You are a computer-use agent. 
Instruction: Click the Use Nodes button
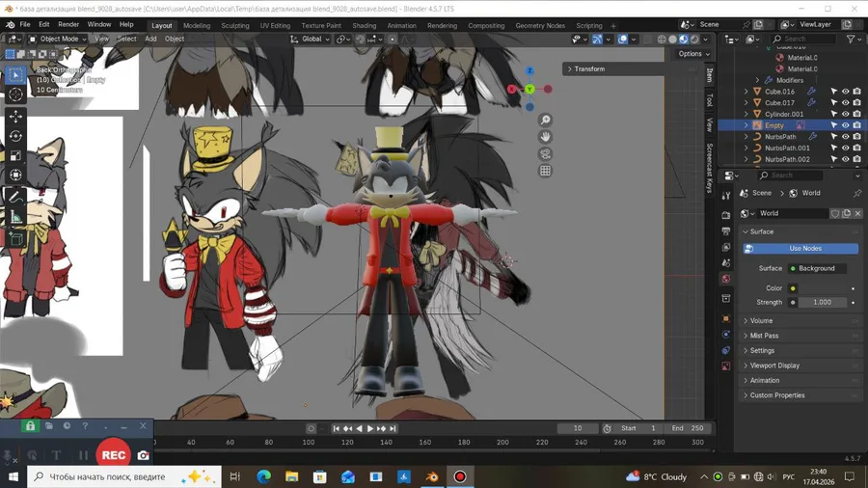(x=800, y=249)
